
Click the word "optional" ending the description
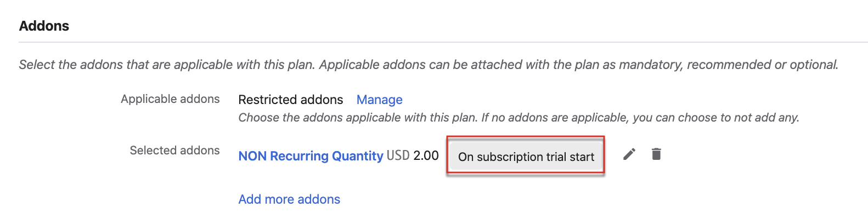(813, 65)
